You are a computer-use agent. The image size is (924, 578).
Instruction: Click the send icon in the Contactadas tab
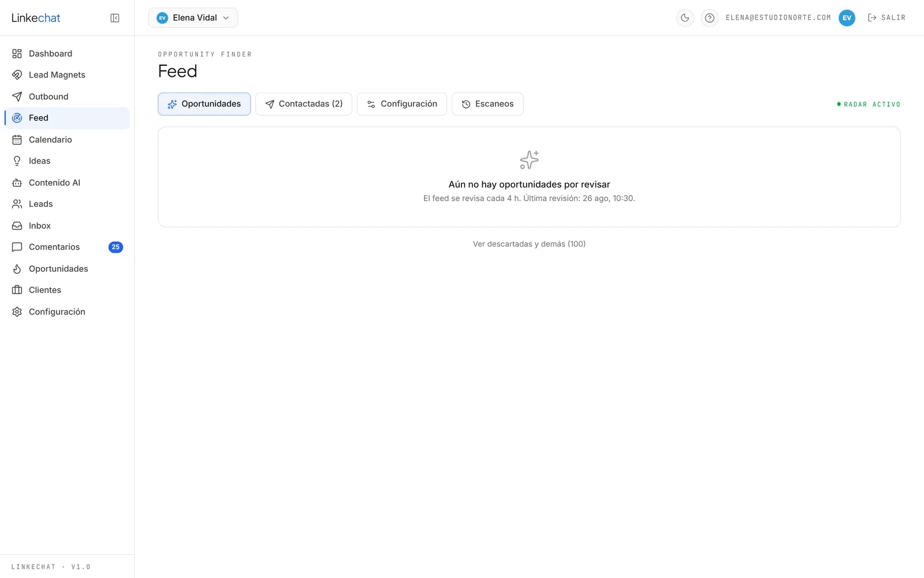pyautogui.click(x=270, y=104)
